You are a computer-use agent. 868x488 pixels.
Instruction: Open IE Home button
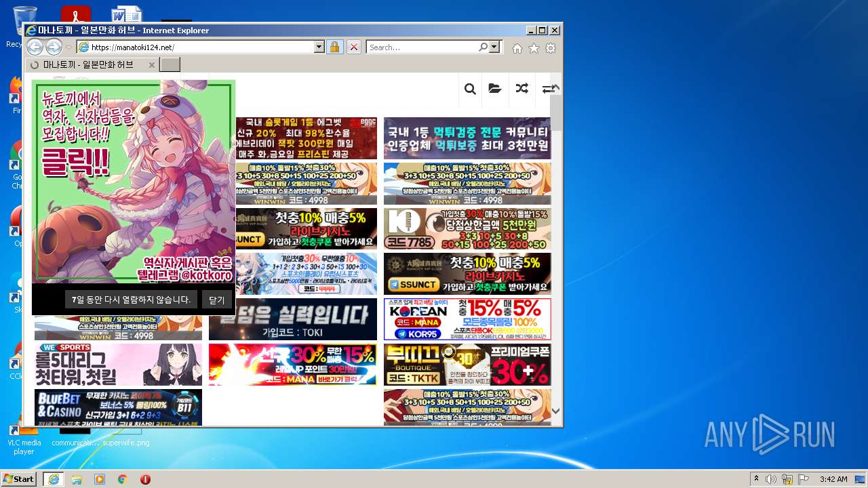click(x=517, y=48)
